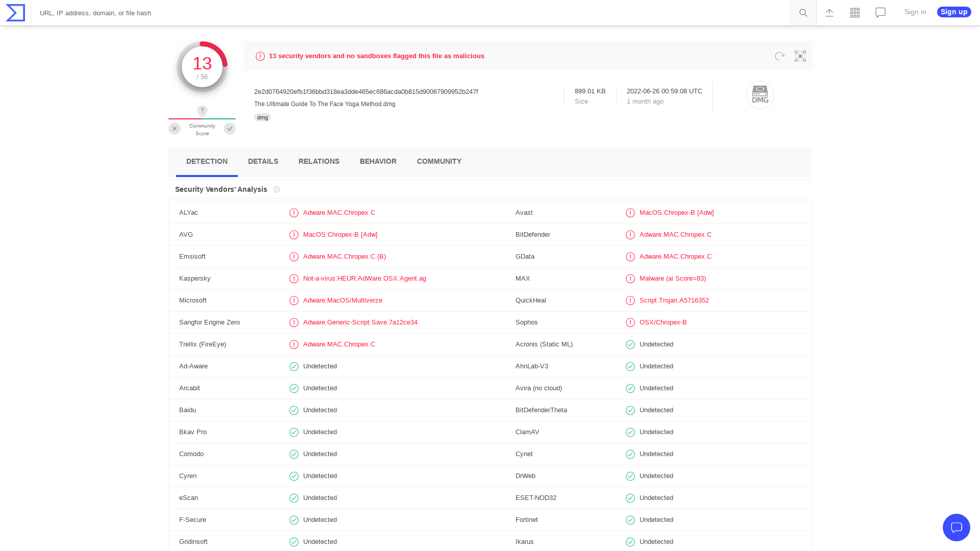Vote the file as malicious with the X
This screenshot has height=551, width=980.
(x=175, y=129)
